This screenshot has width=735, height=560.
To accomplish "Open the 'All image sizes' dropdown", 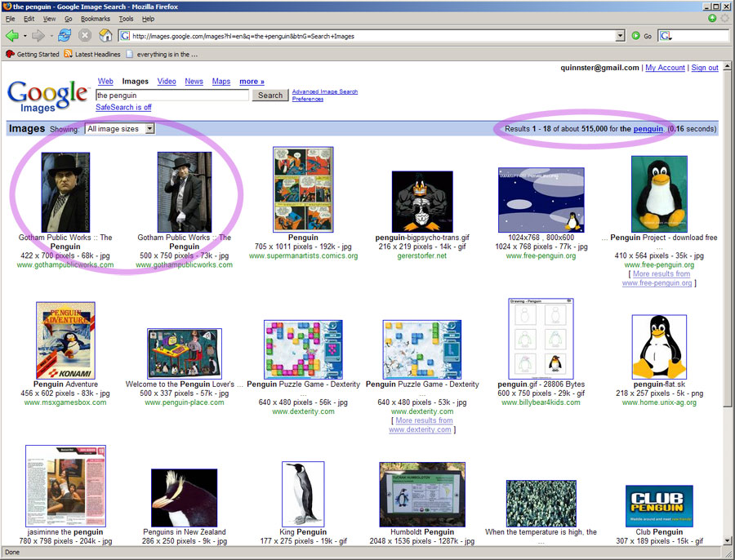I will click(x=120, y=128).
